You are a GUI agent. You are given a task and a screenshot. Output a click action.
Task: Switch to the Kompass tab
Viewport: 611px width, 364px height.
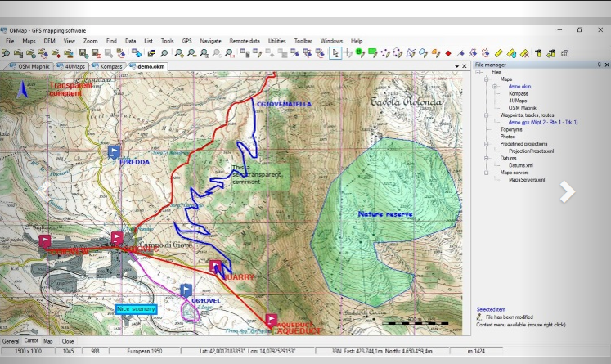(107, 66)
